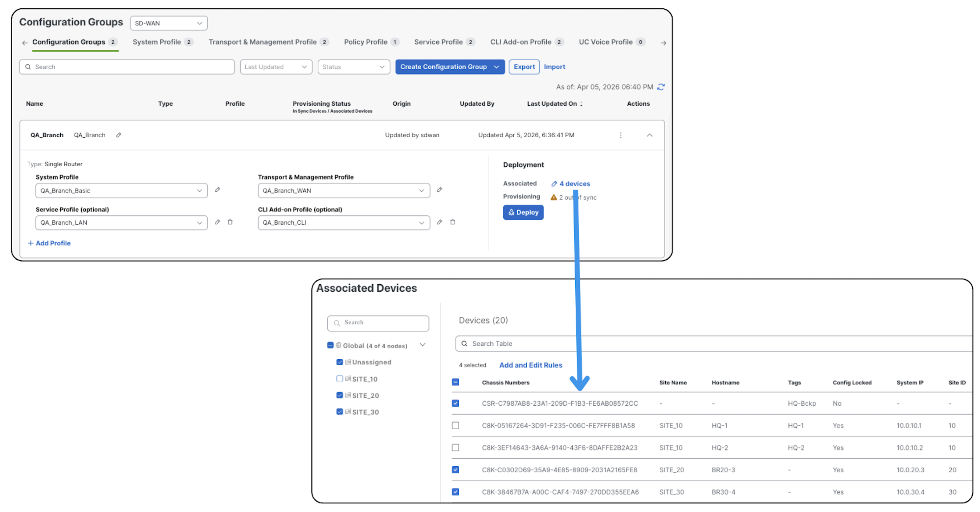Image resolution: width=980 pixels, height=512 pixels.
Task: Edit QA_Branch name with pencil icon
Action: point(119,135)
